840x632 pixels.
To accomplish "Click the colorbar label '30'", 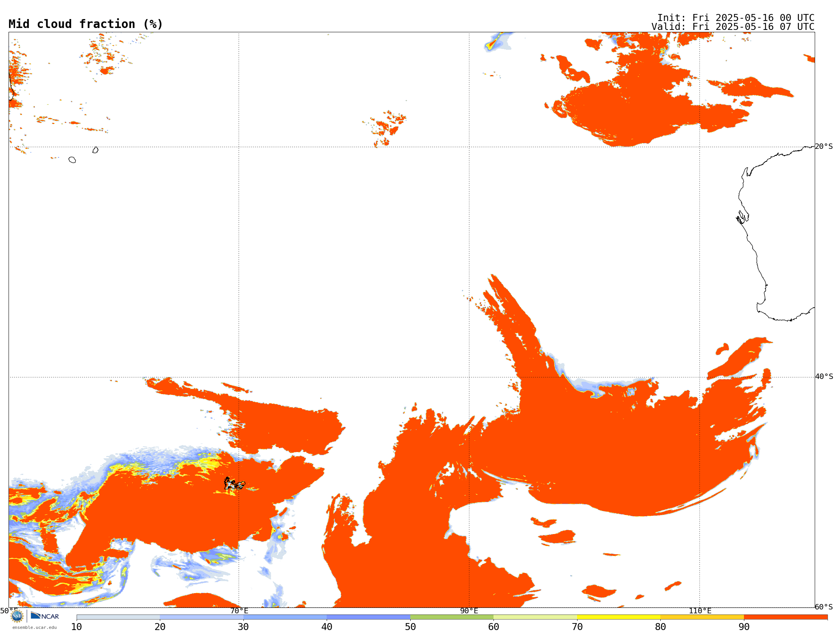I will (243, 627).
